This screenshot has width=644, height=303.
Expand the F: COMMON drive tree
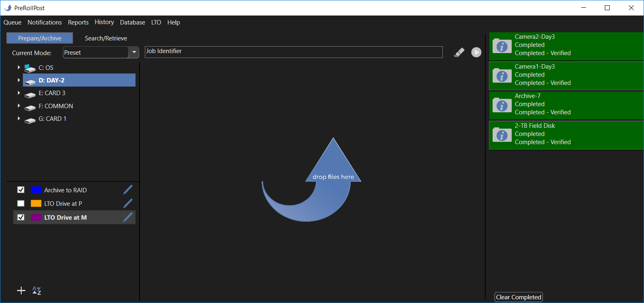[19, 106]
